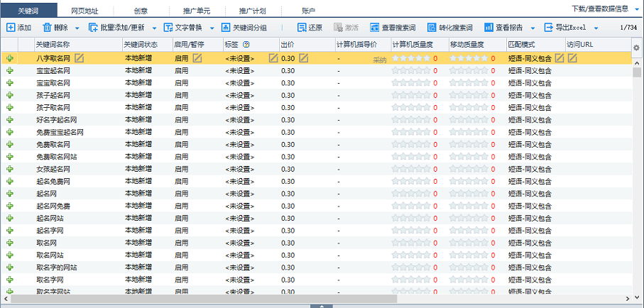Click green plus icon for 取名网站 row

10,255
